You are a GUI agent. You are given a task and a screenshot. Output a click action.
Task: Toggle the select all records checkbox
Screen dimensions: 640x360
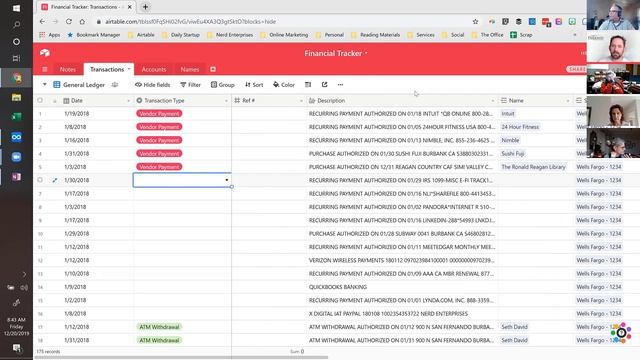40,100
